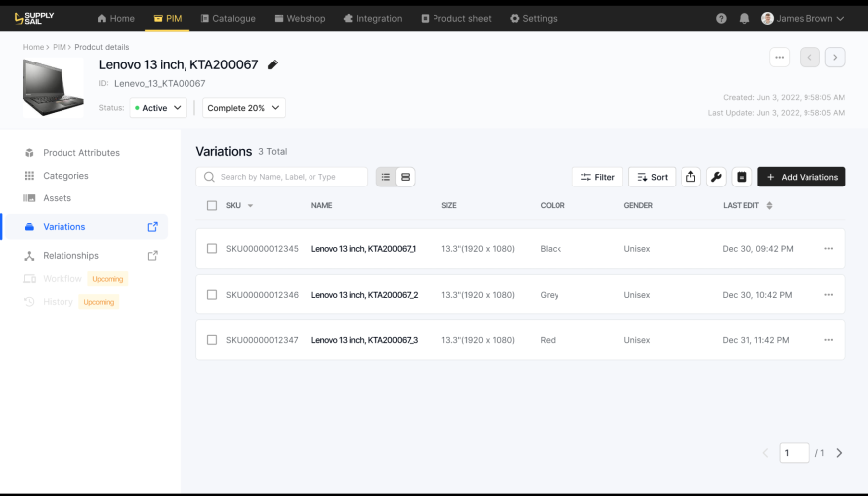The width and height of the screenshot is (868, 496).
Task: Switch to list view layout
Action: pos(386,177)
